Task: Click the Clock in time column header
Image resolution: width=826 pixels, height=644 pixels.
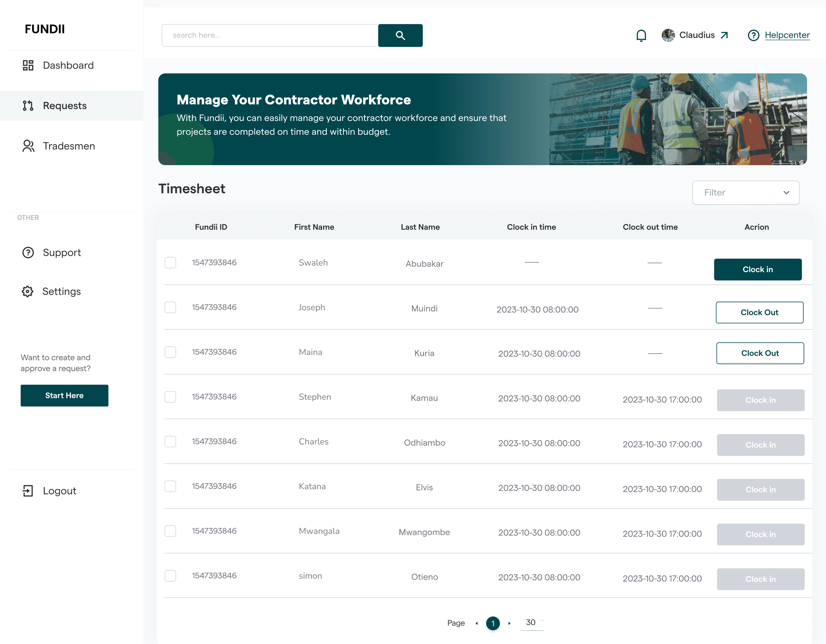Action: point(531,227)
